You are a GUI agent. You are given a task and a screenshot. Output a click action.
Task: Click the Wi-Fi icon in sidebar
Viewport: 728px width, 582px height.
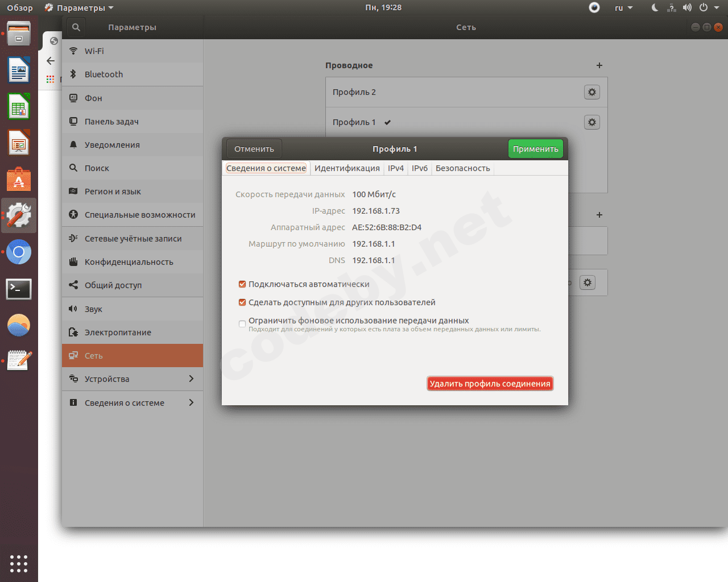coord(73,51)
